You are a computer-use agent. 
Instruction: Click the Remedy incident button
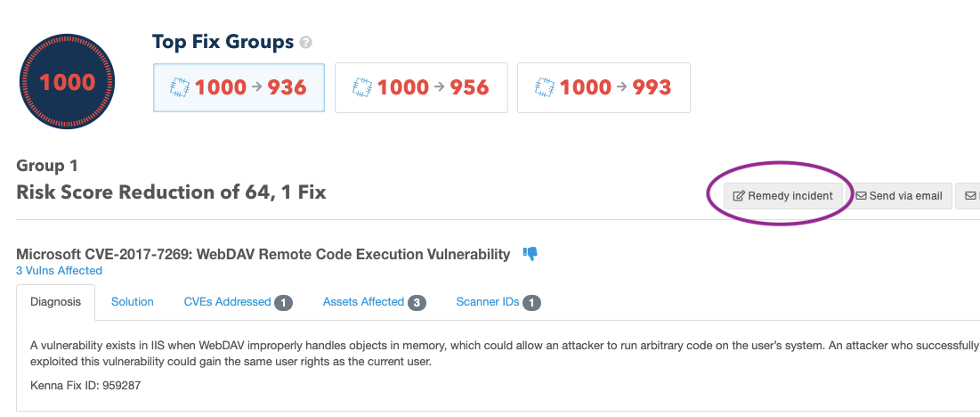[782, 196]
